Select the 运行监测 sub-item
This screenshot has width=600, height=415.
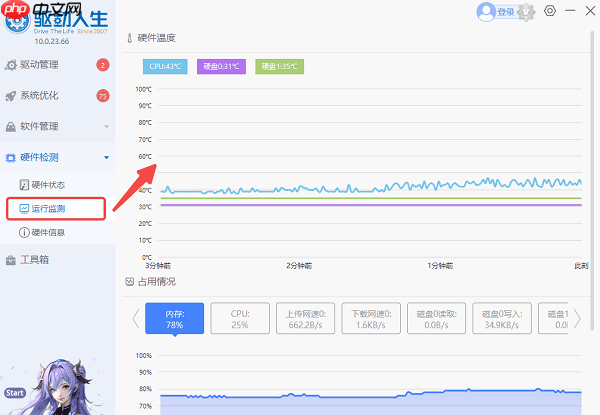pyautogui.click(x=56, y=208)
